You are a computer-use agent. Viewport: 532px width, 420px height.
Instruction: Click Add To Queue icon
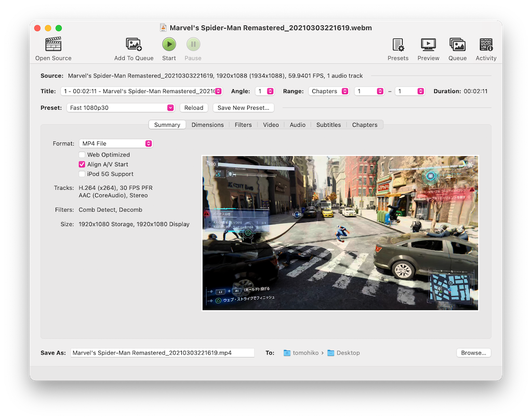point(134,44)
